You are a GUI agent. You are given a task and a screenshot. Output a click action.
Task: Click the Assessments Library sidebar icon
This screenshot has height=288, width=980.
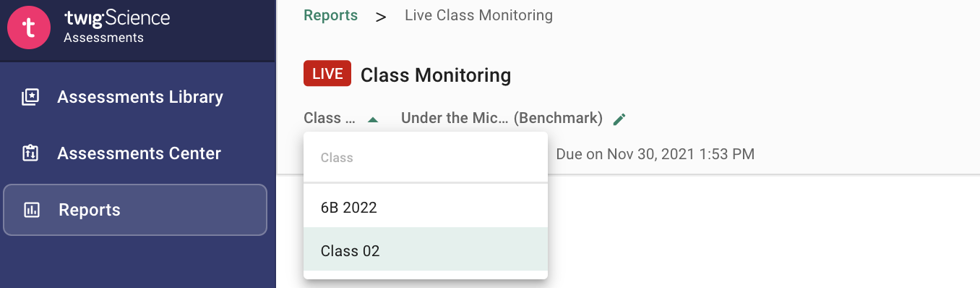point(30,97)
